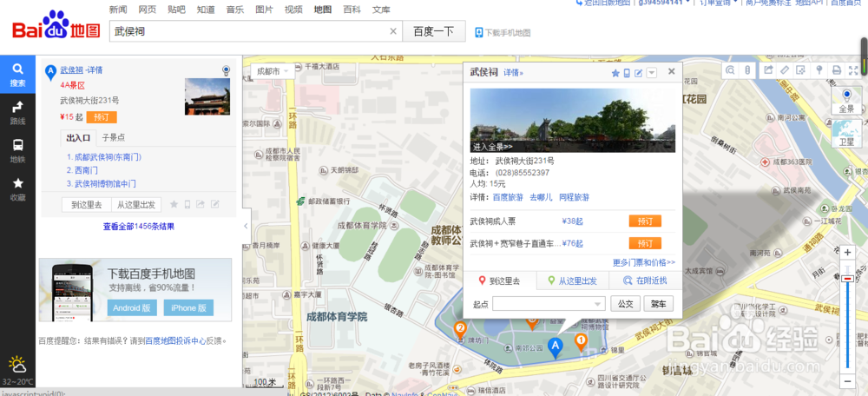Favorite result with gray star icon

click(x=174, y=204)
